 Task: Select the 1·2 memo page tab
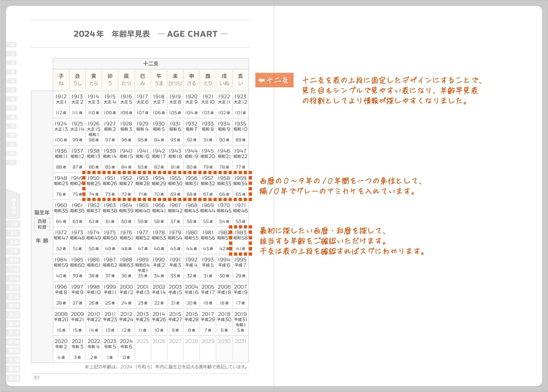point(14,224)
